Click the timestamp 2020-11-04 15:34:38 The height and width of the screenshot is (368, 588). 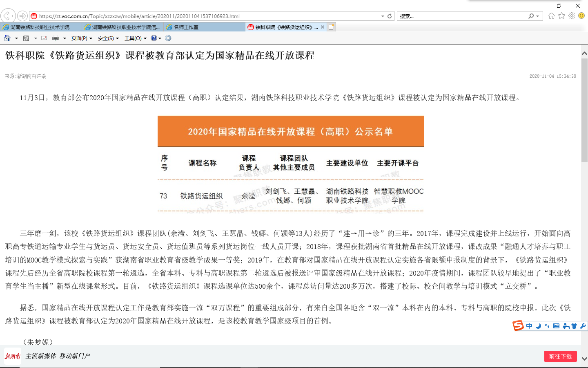(553, 76)
